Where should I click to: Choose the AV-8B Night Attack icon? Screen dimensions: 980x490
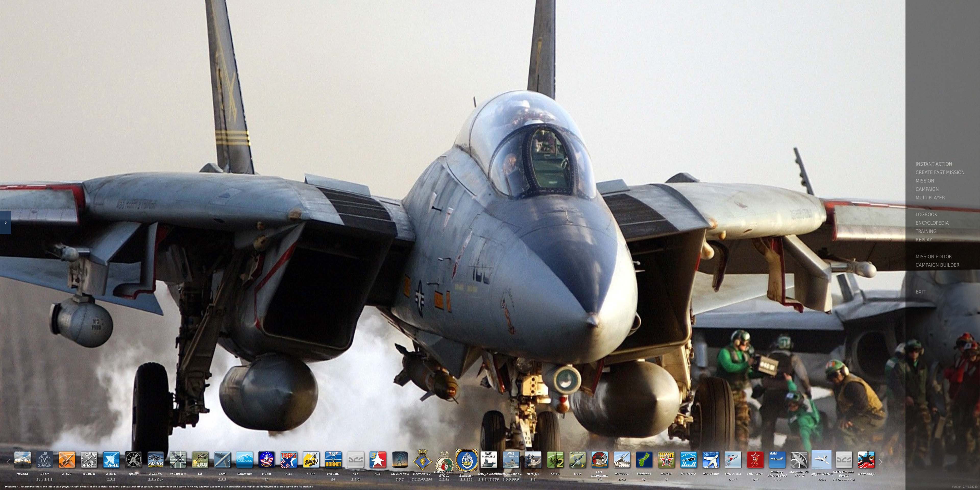(155, 460)
